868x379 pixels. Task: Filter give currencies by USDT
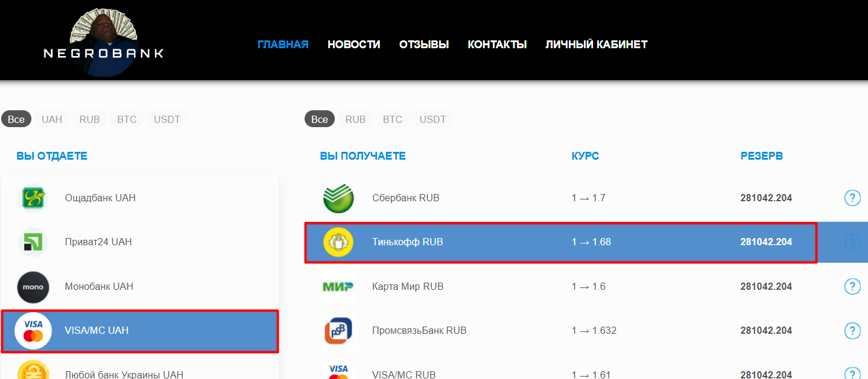click(167, 119)
